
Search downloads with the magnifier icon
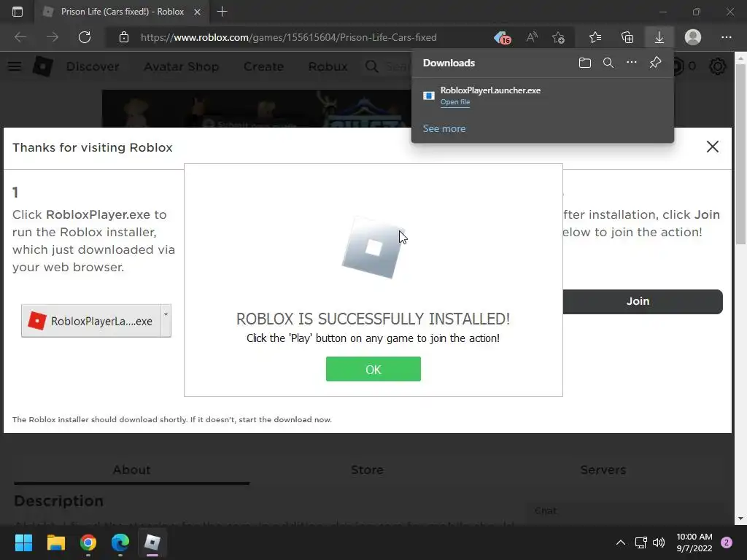click(608, 63)
